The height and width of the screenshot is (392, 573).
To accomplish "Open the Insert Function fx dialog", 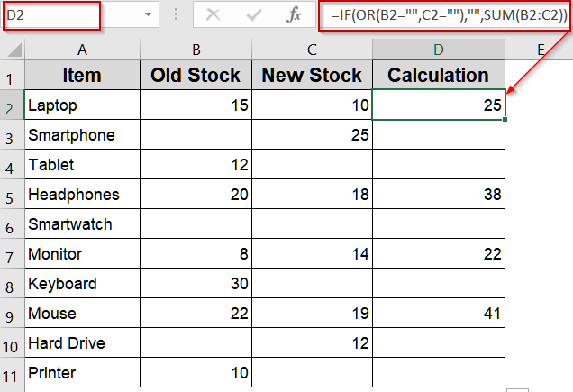I will [x=294, y=14].
